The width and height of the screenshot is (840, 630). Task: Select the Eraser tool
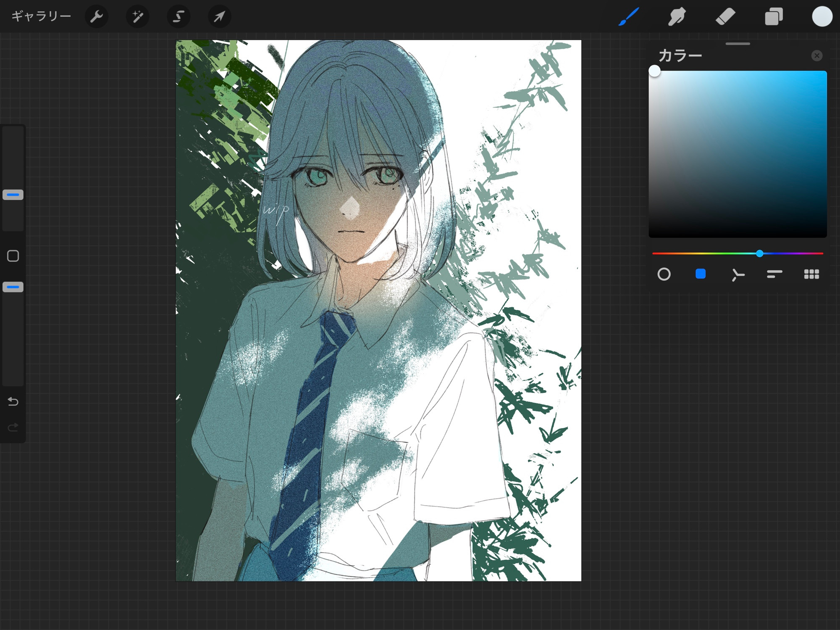click(725, 17)
